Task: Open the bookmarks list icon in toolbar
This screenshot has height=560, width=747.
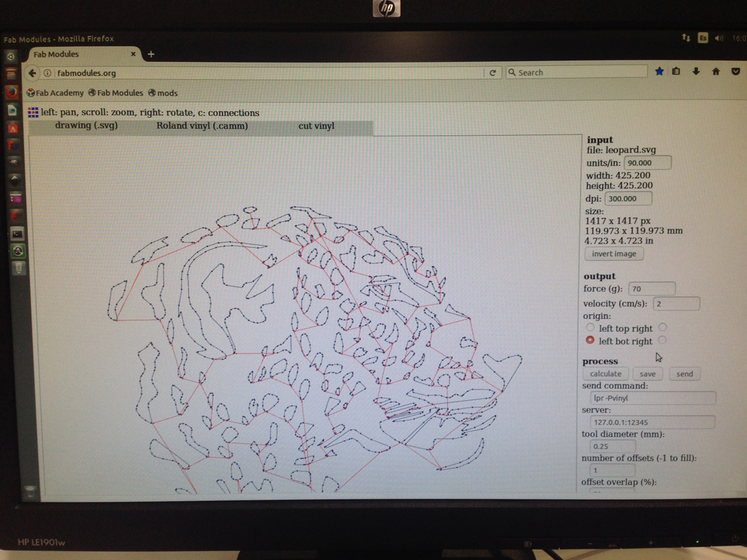Action: (x=676, y=72)
